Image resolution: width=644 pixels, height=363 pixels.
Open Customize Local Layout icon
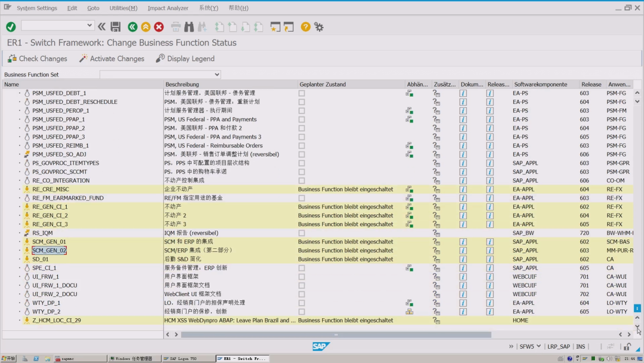point(318,27)
